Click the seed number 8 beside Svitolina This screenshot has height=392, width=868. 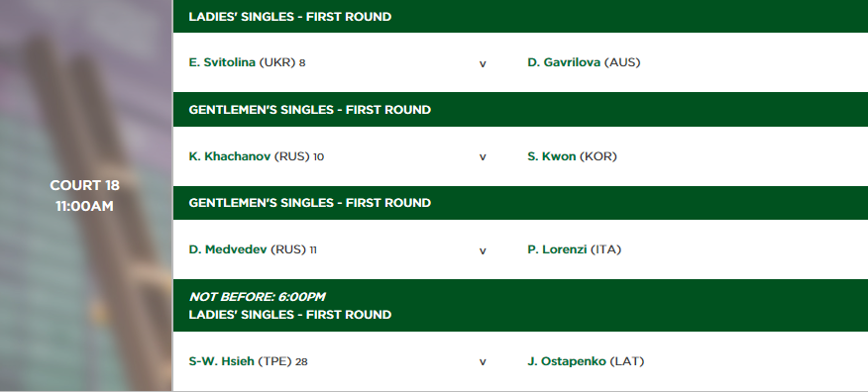302,63
